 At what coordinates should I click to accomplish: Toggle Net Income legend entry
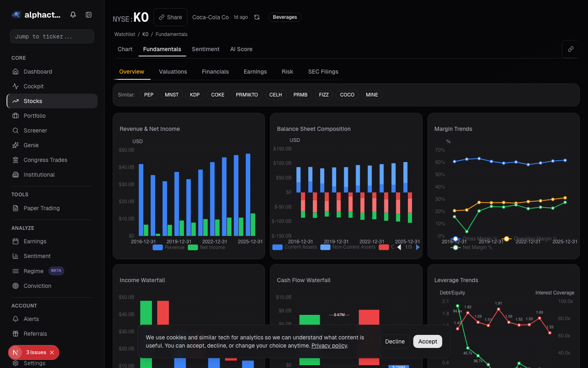point(207,247)
